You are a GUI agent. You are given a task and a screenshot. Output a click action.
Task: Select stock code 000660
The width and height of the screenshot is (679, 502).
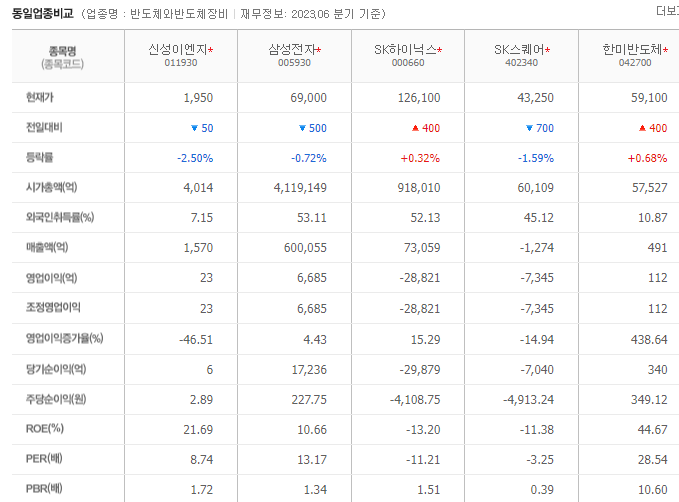[x=408, y=63]
